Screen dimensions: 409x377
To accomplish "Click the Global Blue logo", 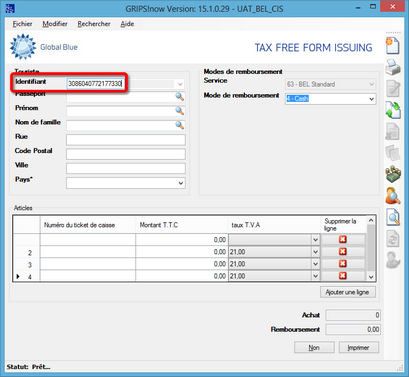I will coord(44,47).
